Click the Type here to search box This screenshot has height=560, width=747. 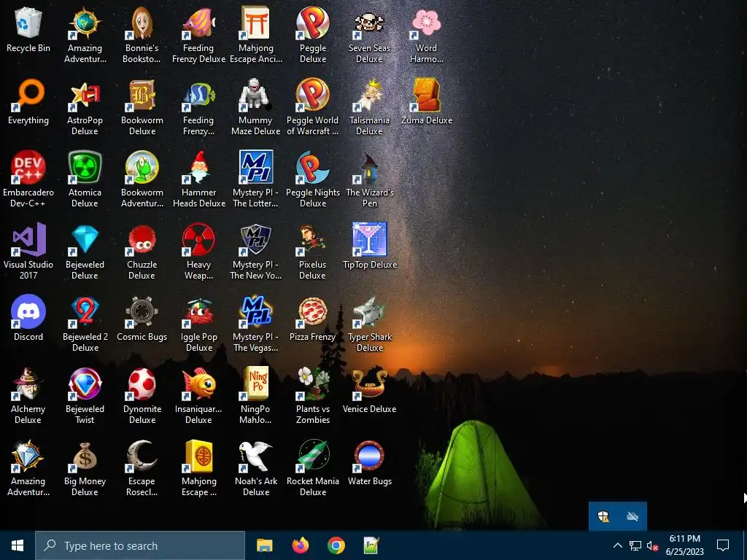140,545
